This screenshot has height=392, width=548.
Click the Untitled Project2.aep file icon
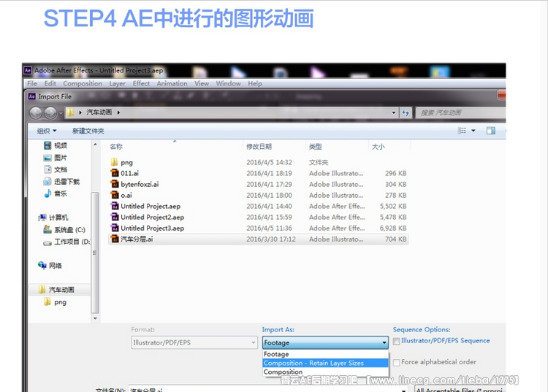coord(114,217)
